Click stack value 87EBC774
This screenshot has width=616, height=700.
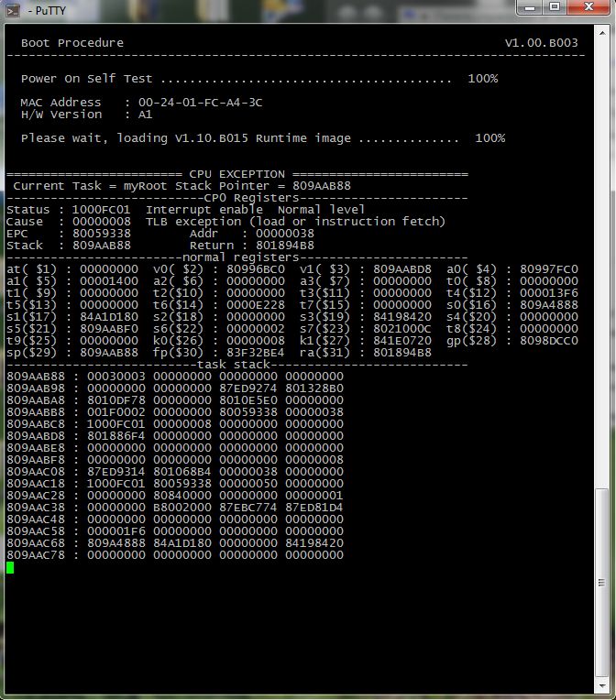[x=248, y=508]
